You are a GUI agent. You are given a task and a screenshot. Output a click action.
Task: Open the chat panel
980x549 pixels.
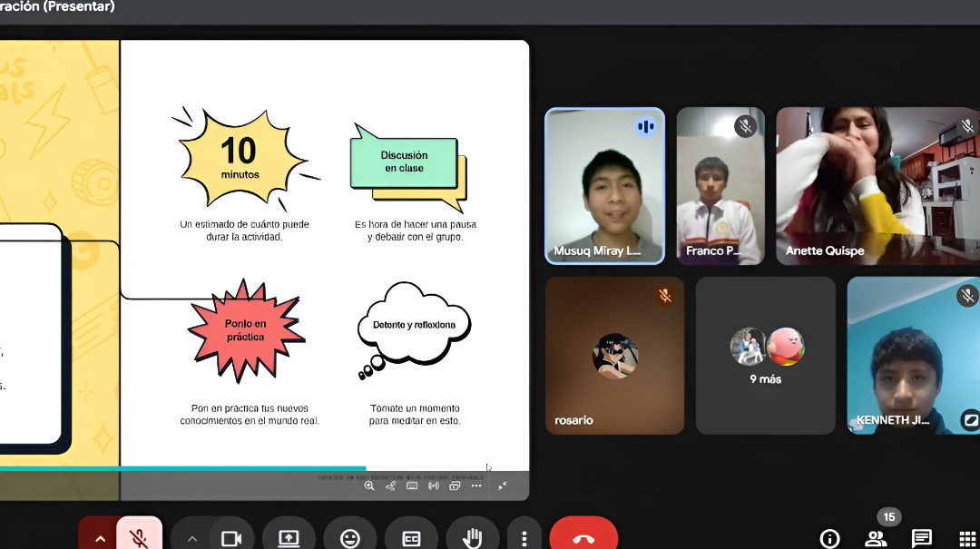[x=922, y=539]
